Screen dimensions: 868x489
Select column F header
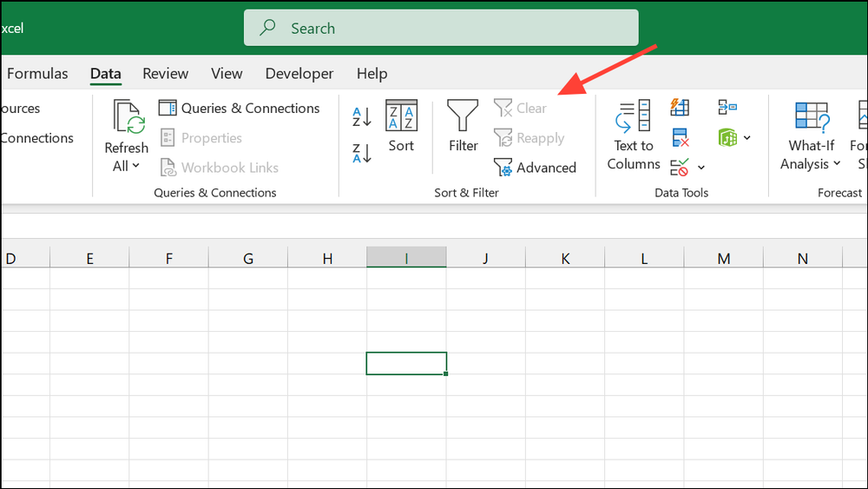169,258
